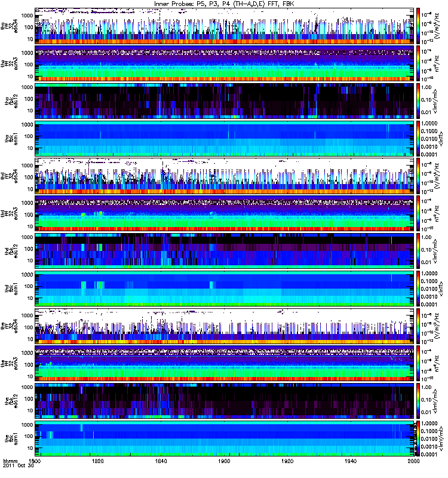Viewport: 448px width, 478px height.
Task: Select the 1900 time axis label
Action: coord(224,461)
